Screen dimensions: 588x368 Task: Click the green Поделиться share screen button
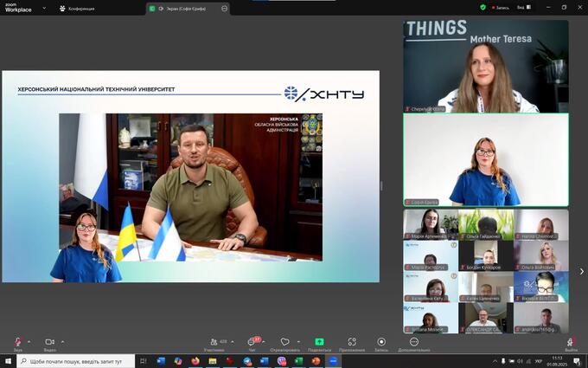click(x=319, y=343)
